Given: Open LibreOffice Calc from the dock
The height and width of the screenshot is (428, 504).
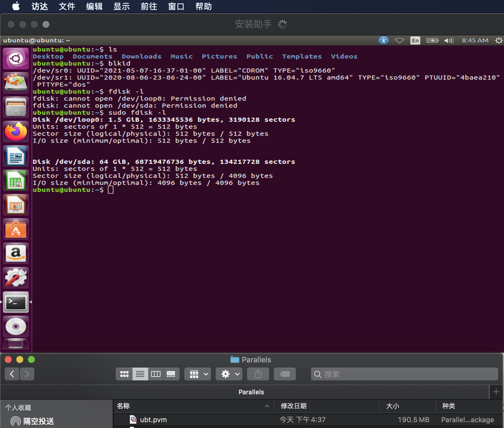Looking at the screenshot, I should point(16,180).
